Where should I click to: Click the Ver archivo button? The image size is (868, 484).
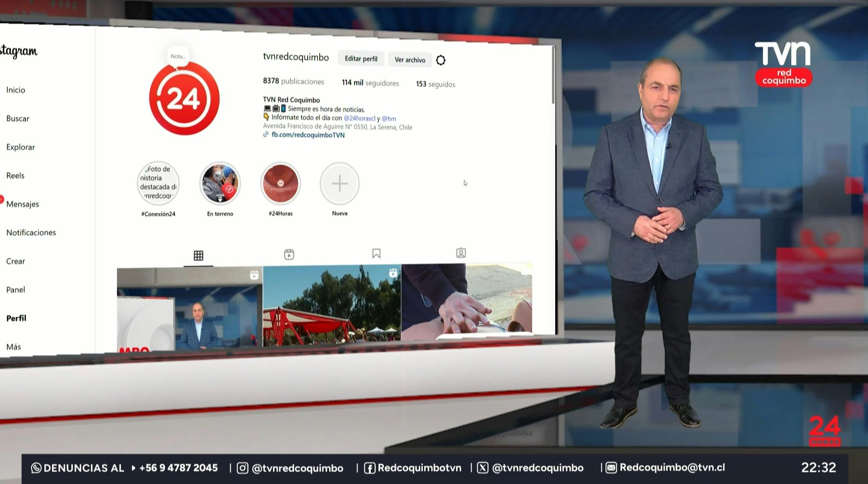pyautogui.click(x=410, y=60)
